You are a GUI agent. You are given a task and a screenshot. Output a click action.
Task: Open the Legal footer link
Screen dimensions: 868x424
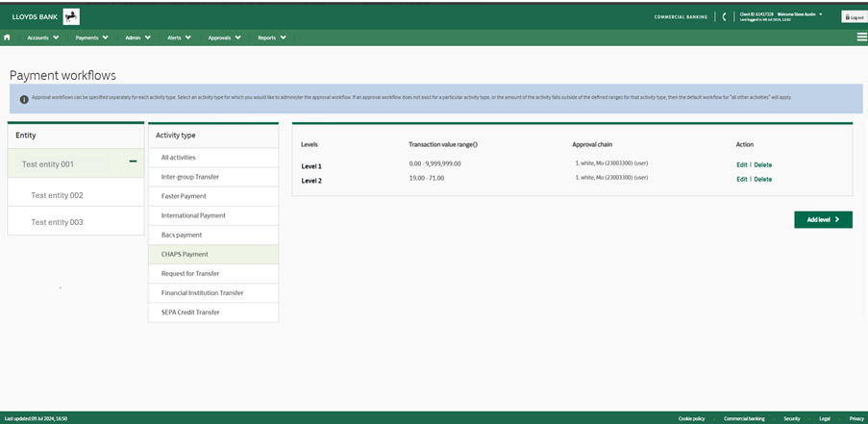click(825, 419)
